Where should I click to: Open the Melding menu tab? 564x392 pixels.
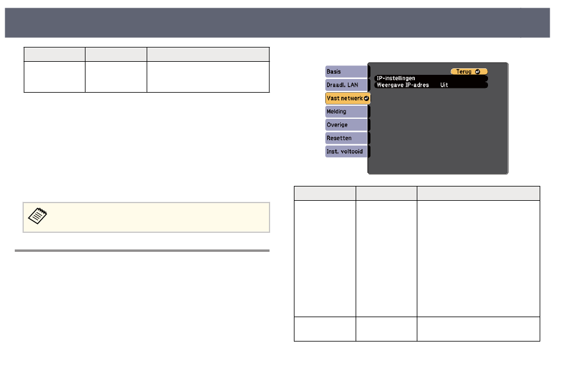tap(346, 112)
